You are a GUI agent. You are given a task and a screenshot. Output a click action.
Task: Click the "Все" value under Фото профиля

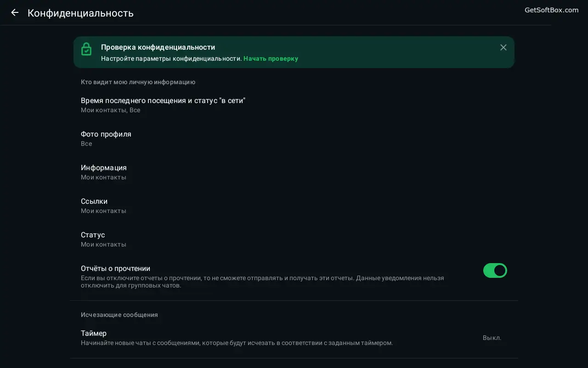(x=86, y=144)
